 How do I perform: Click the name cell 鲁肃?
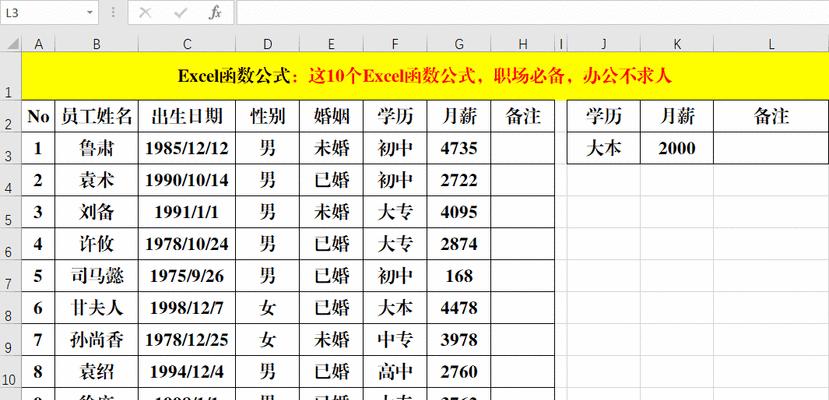point(96,148)
